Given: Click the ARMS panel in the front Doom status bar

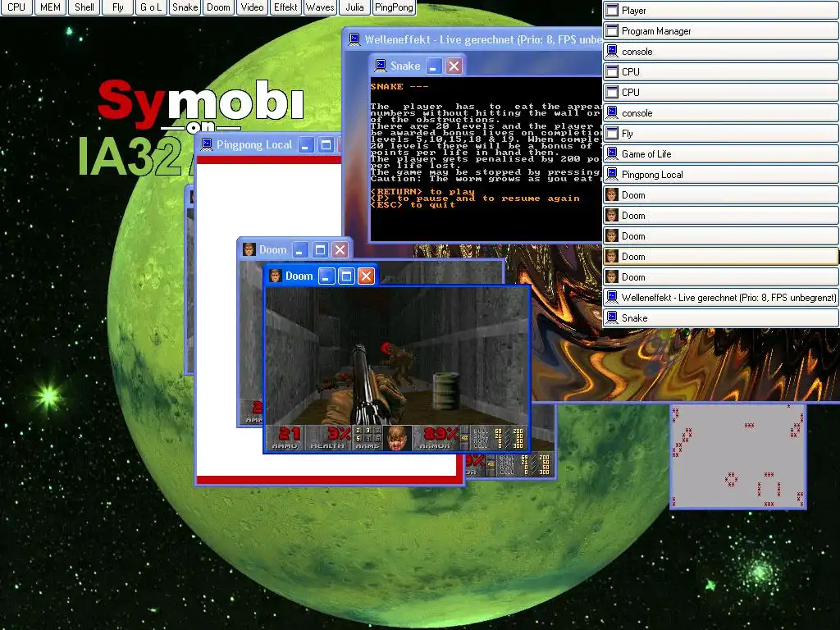Looking at the screenshot, I should (x=368, y=438).
